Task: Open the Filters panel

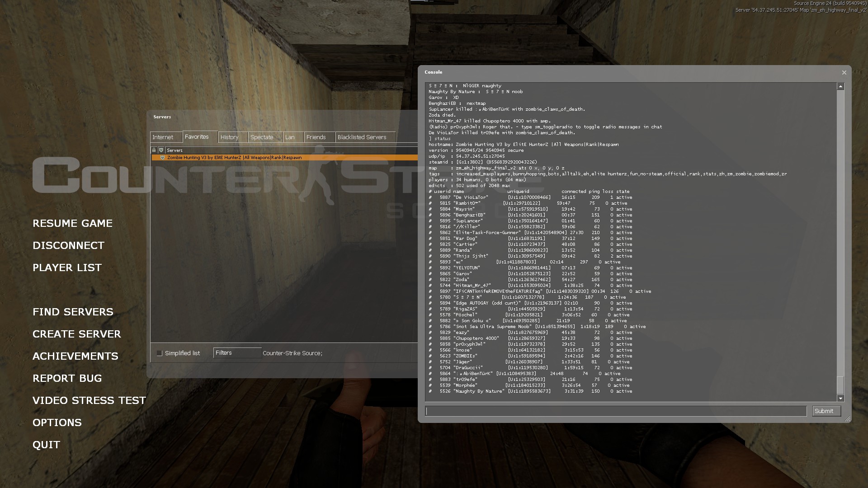Action: pyautogui.click(x=237, y=353)
